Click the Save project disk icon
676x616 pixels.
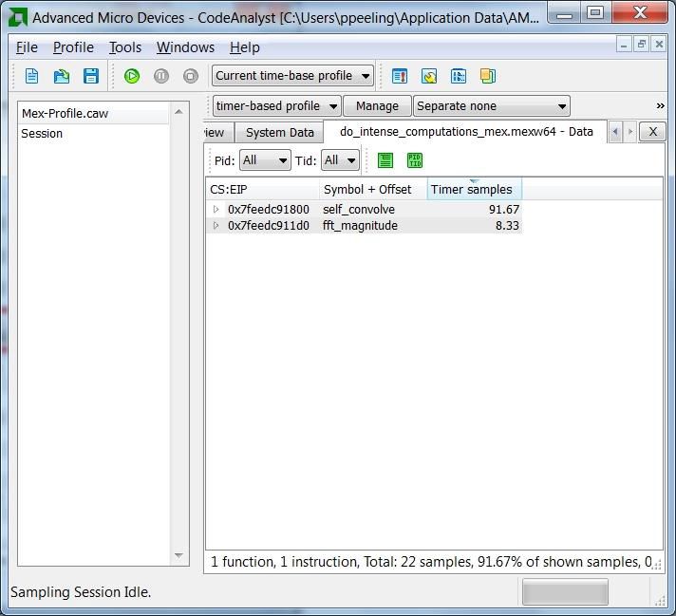point(91,76)
